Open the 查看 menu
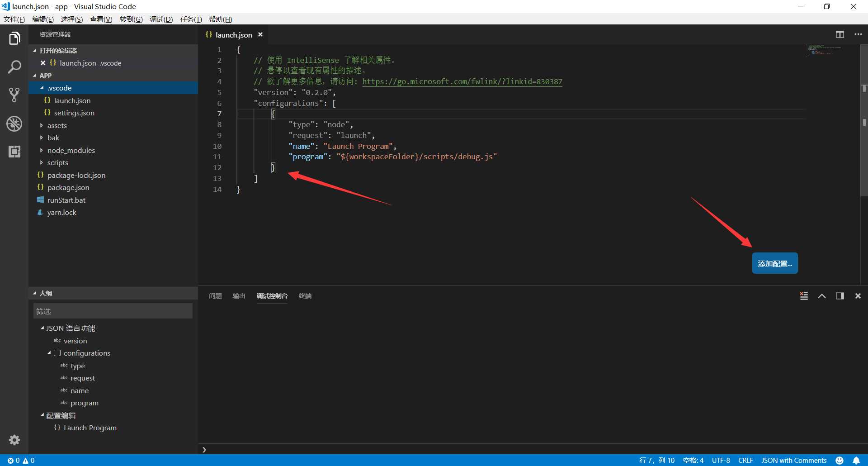Image resolution: width=868 pixels, height=466 pixels. (x=101, y=19)
